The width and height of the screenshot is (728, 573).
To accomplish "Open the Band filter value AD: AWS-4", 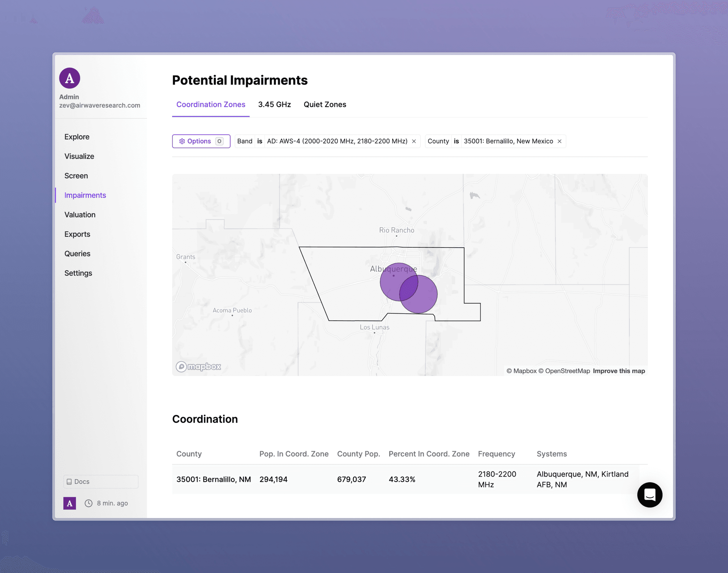I will tap(337, 141).
